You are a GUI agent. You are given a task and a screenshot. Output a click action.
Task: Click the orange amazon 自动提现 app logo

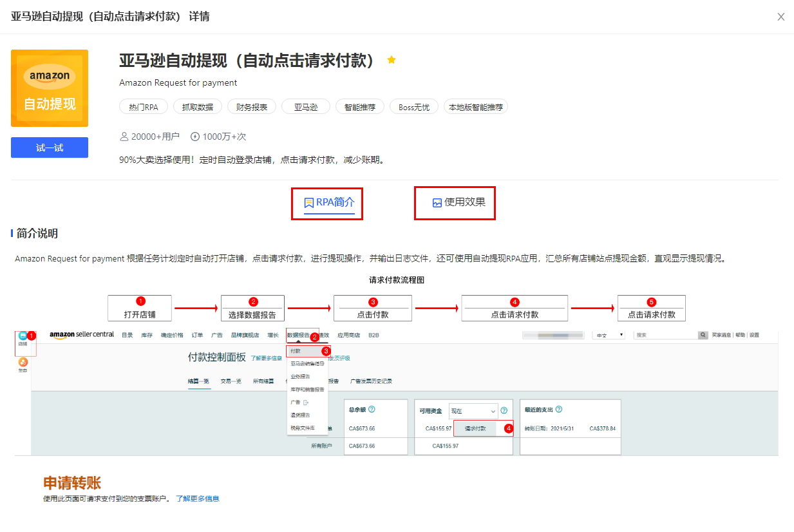[50, 88]
